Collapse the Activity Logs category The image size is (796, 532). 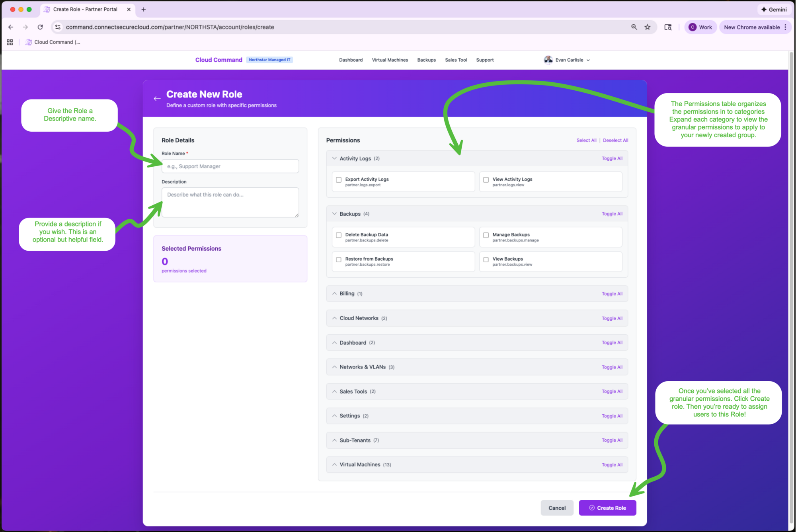[335, 158]
